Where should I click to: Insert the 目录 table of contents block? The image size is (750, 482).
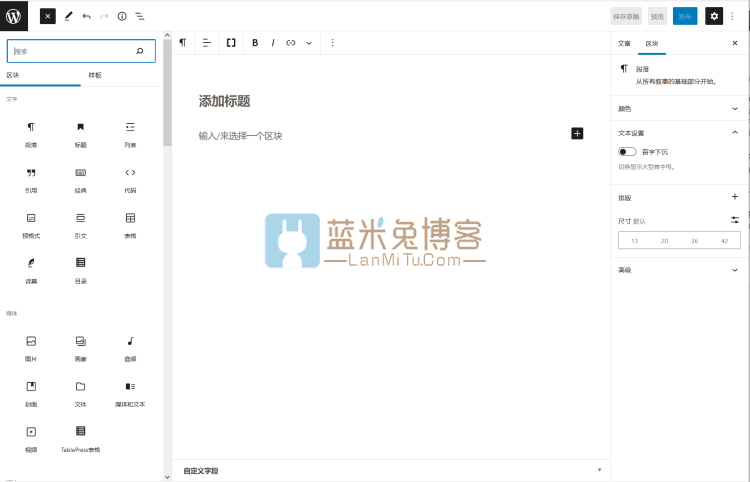(x=80, y=271)
